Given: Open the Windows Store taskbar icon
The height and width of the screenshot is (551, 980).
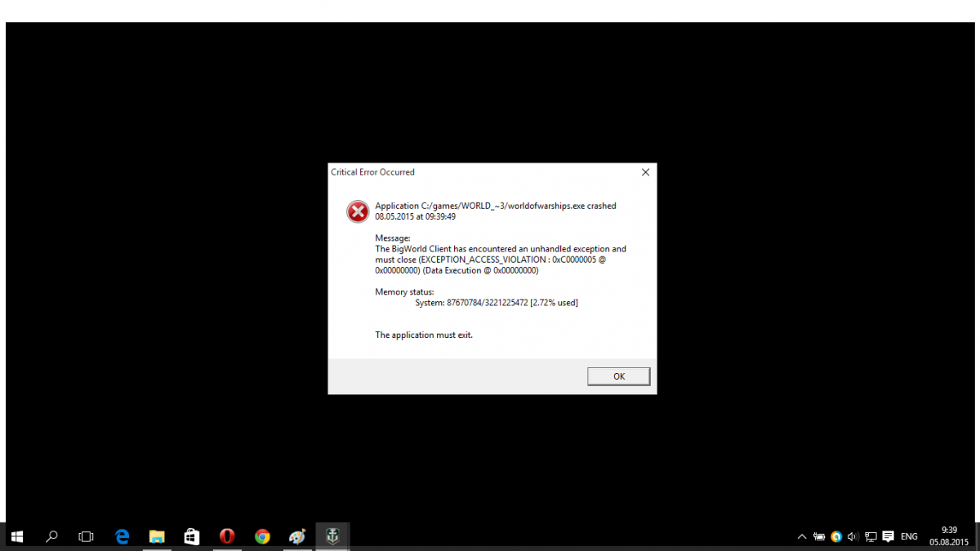Looking at the screenshot, I should (192, 536).
